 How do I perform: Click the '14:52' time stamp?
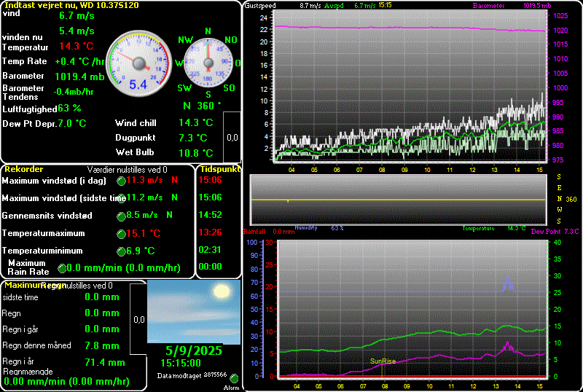210,215
